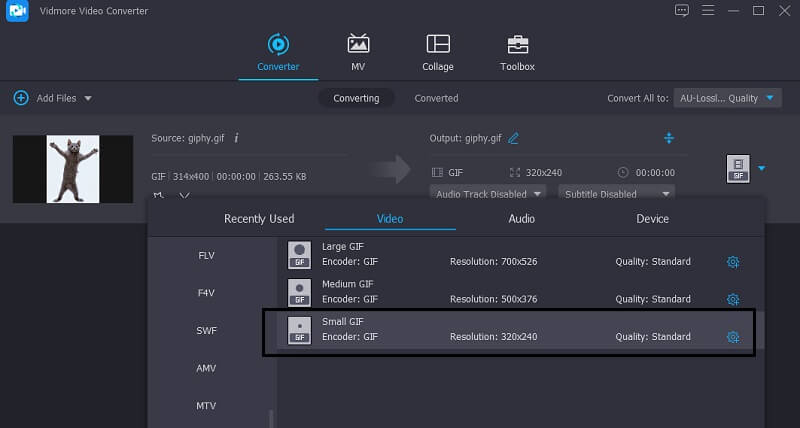800x428 pixels.
Task: Switch to the Device format tab
Action: (x=652, y=218)
